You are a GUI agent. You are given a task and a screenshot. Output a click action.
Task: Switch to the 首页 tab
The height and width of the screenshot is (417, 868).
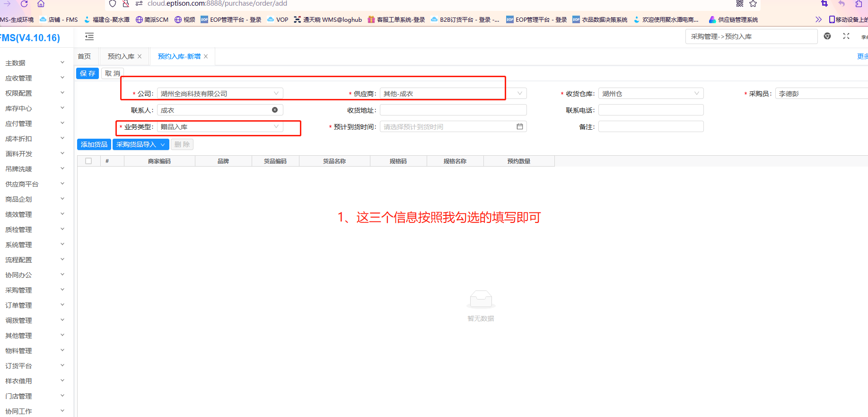click(84, 56)
